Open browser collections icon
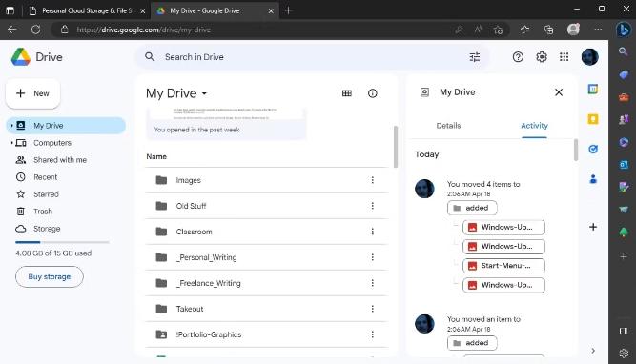636x364 pixels. 548,30
